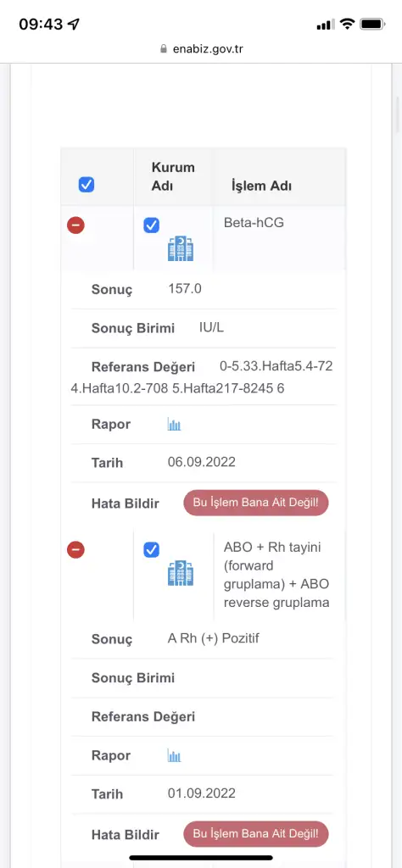Screen dimensions: 402x868
Task: Click the hospital building icon for Beta-hCG
Action: click(x=181, y=248)
